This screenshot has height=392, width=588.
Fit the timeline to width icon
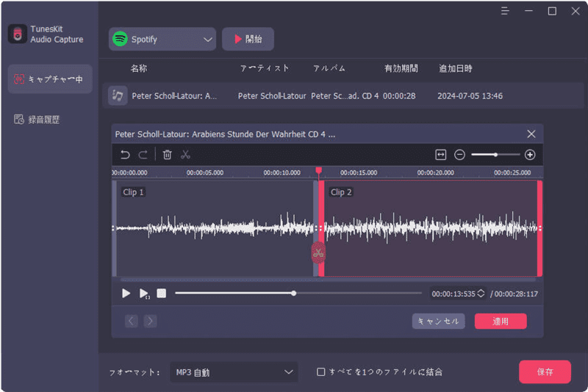[440, 155]
